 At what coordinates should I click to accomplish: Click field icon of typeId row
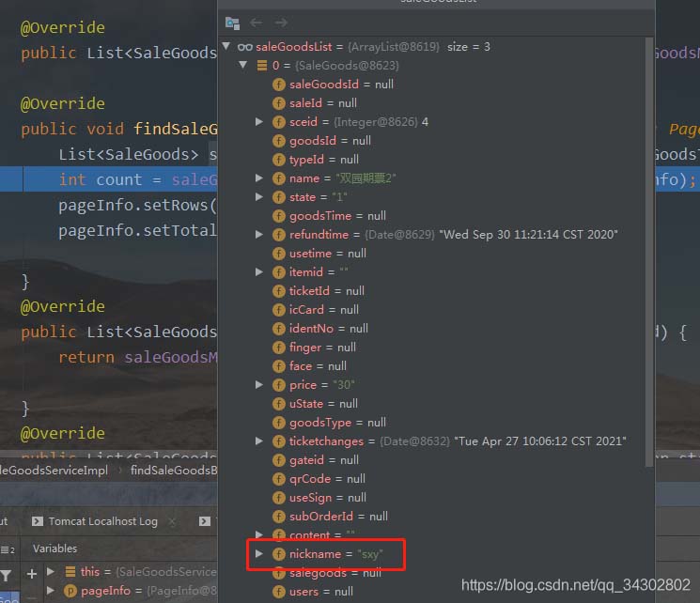pos(278,160)
